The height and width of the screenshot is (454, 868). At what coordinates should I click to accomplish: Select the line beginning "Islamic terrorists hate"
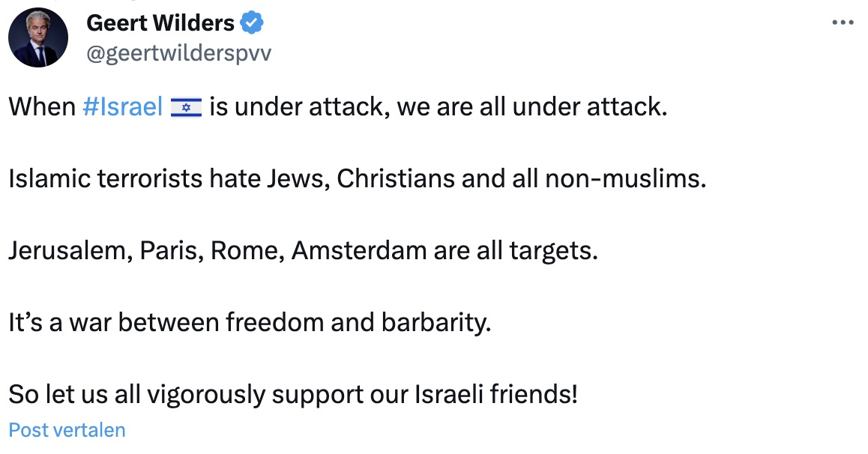tap(358, 179)
